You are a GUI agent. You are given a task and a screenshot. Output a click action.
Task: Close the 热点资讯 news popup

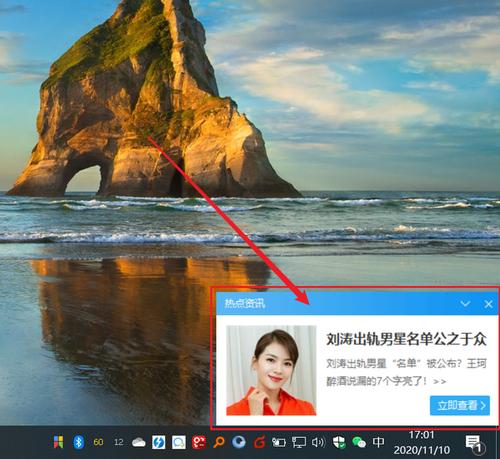[x=488, y=304]
